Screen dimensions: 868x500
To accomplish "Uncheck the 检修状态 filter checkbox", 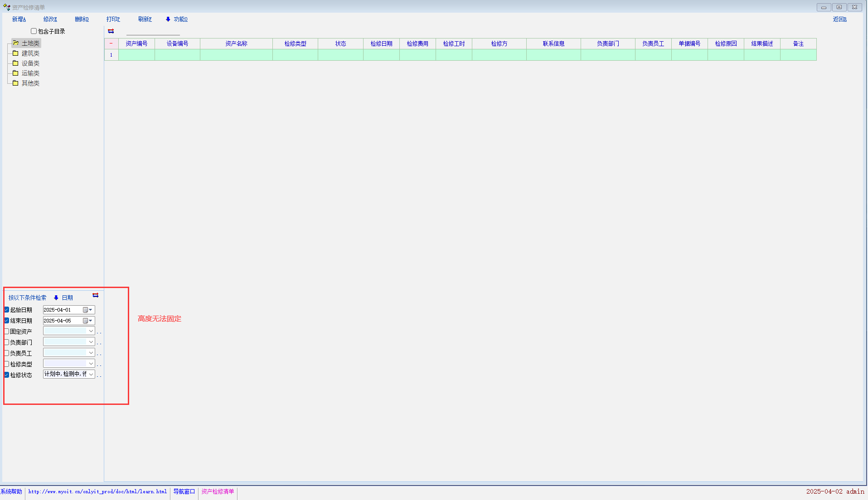I will click(x=7, y=375).
